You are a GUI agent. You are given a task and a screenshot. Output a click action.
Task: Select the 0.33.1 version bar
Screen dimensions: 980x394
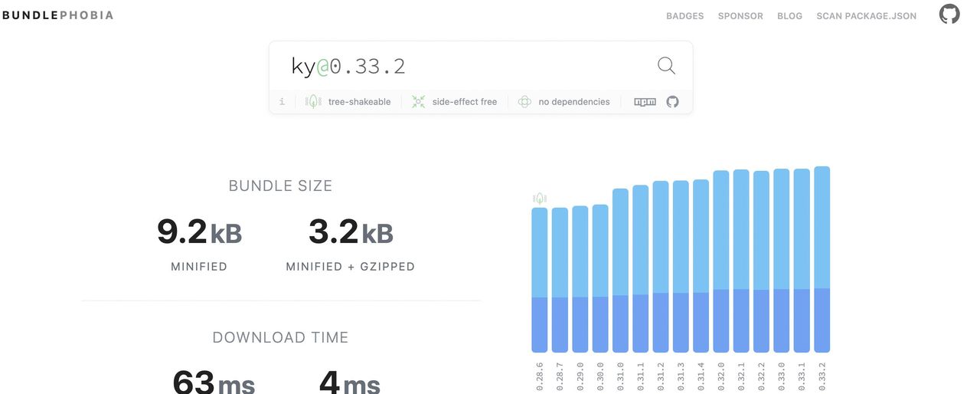(802, 261)
